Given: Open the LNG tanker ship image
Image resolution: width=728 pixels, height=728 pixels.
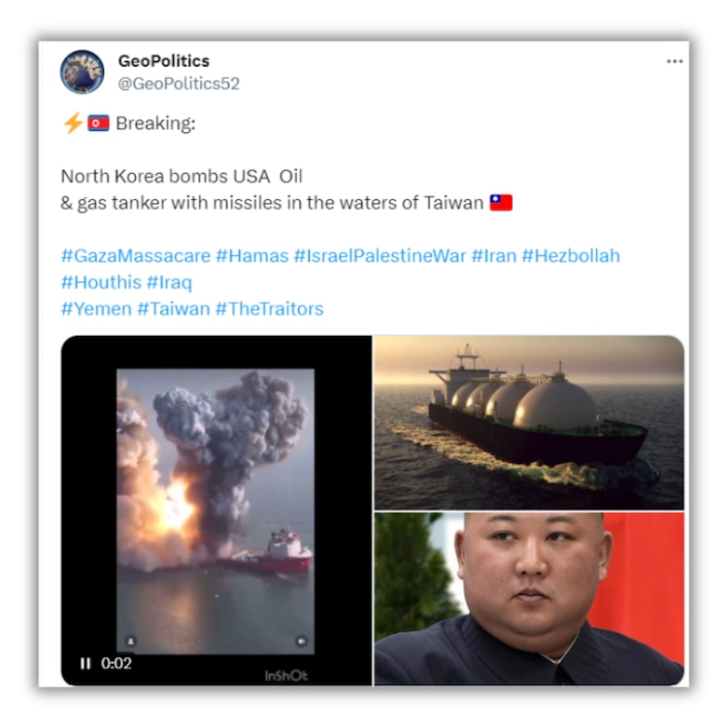Looking at the screenshot, I should coord(529,422).
